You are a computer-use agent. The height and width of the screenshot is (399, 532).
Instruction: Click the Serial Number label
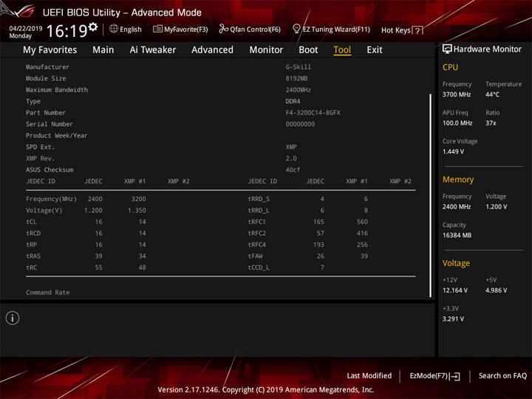(x=50, y=124)
